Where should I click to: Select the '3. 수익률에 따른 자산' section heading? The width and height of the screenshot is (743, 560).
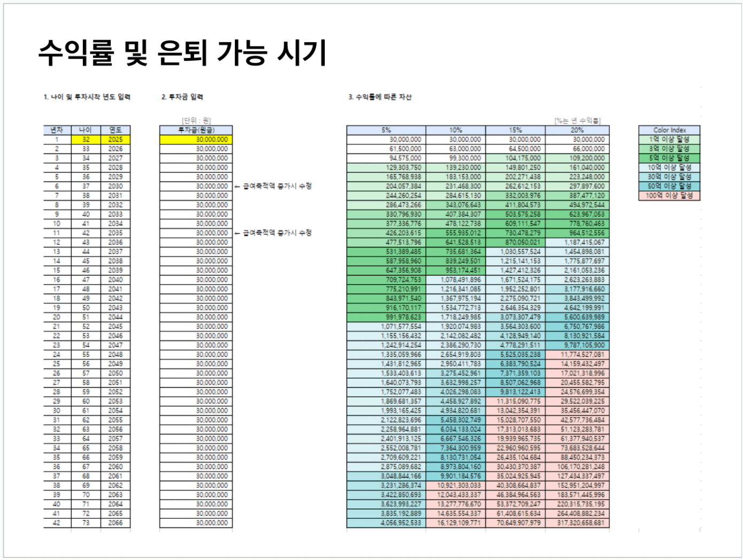click(x=380, y=97)
